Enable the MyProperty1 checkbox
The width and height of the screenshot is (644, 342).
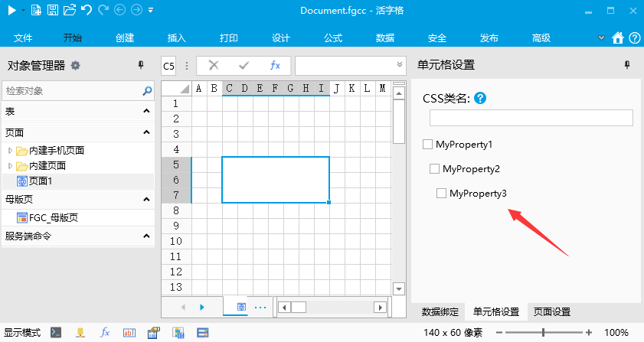point(427,144)
